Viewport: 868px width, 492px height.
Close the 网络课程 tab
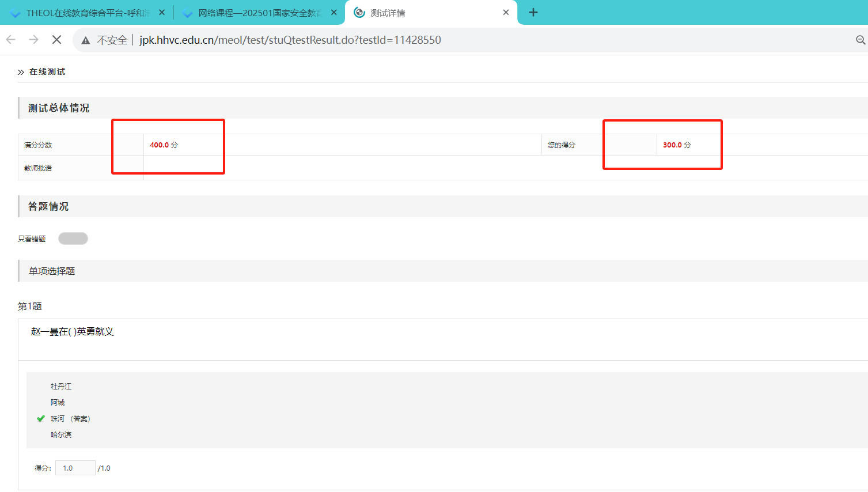[334, 13]
